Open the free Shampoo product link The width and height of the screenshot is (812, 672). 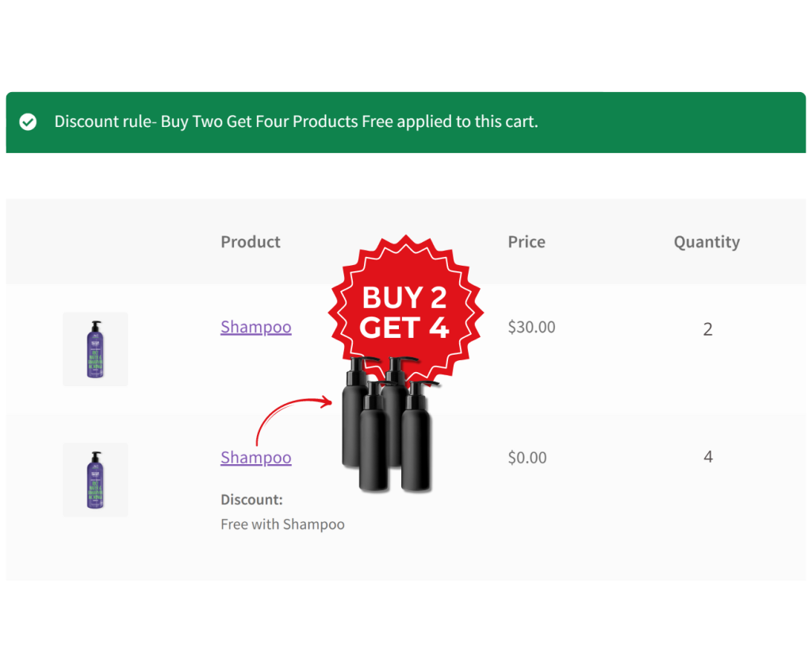coord(255,458)
